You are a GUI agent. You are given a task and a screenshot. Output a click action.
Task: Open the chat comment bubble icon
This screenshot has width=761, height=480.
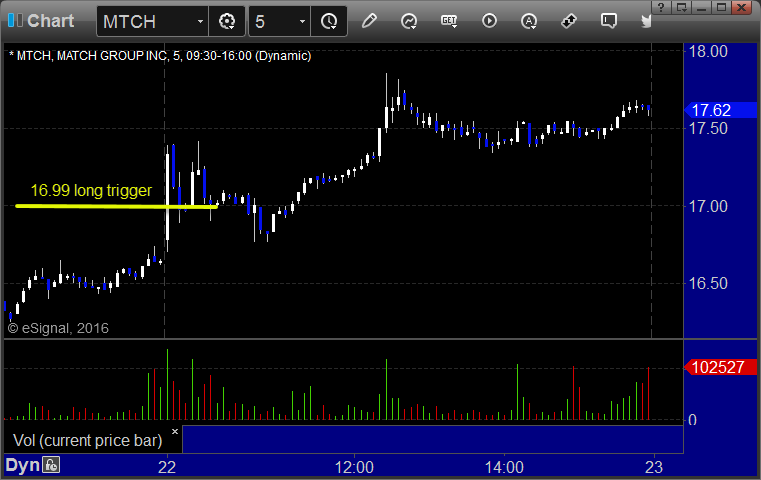(x=609, y=21)
